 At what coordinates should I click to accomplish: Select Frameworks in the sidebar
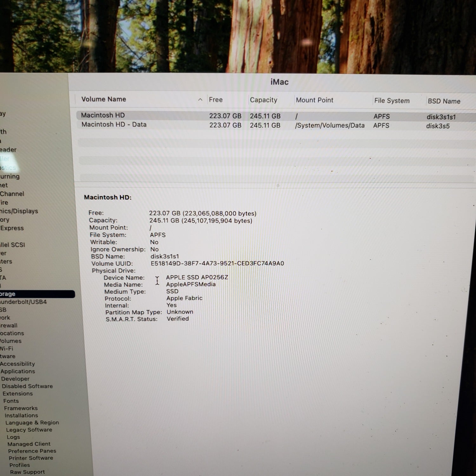point(21,408)
